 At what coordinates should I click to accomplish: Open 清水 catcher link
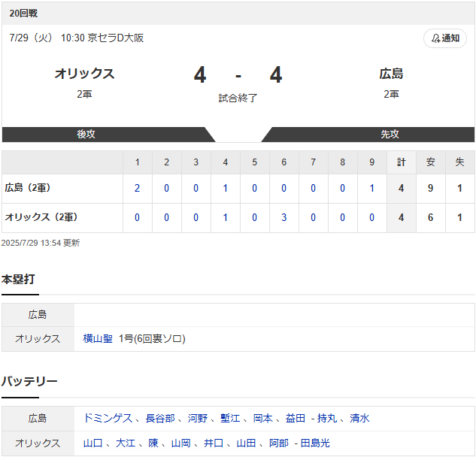[359, 418]
